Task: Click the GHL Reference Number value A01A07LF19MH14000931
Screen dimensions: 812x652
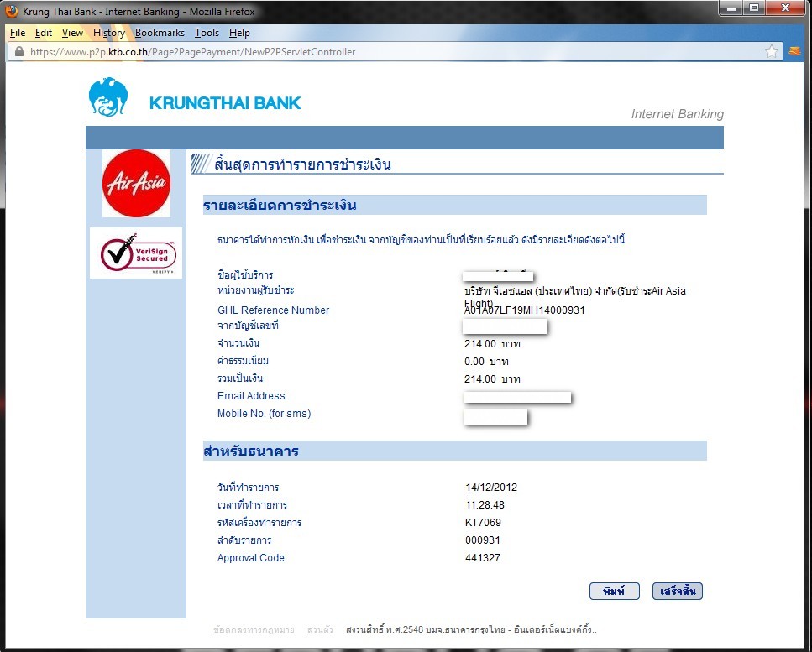Action: (x=525, y=310)
